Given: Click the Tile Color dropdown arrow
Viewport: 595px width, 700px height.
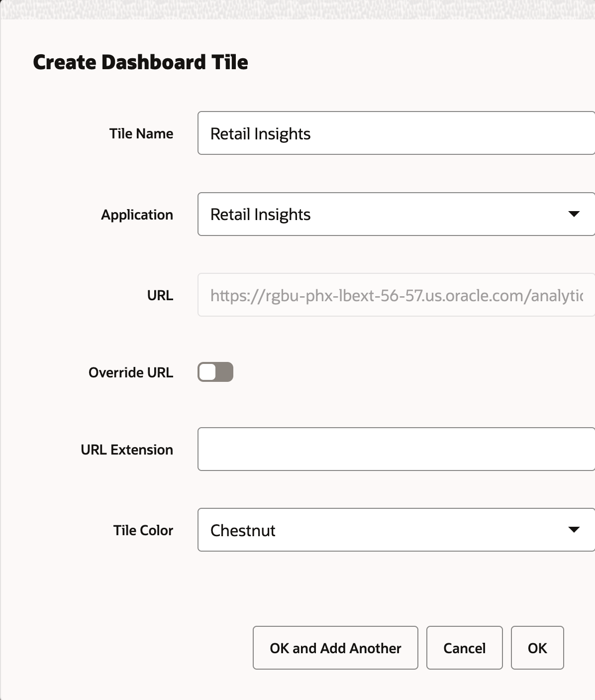Looking at the screenshot, I should coord(574,530).
